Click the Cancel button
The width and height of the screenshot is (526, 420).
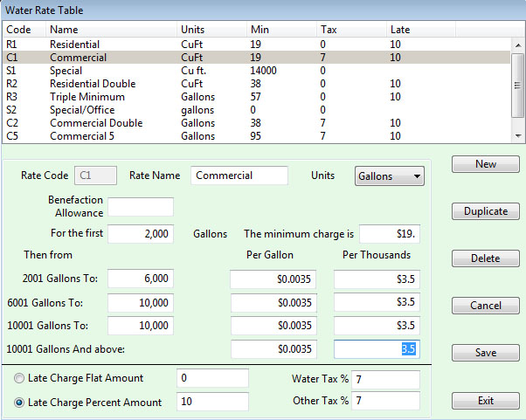click(x=486, y=306)
